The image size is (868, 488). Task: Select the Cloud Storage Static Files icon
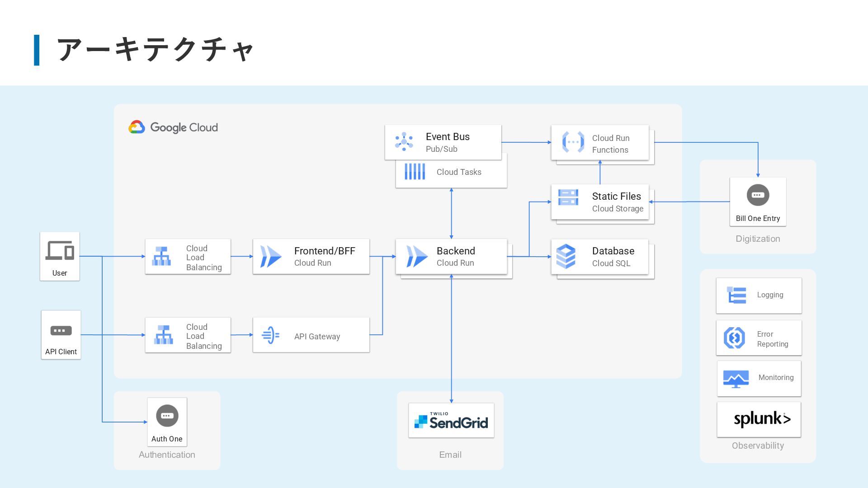(568, 197)
